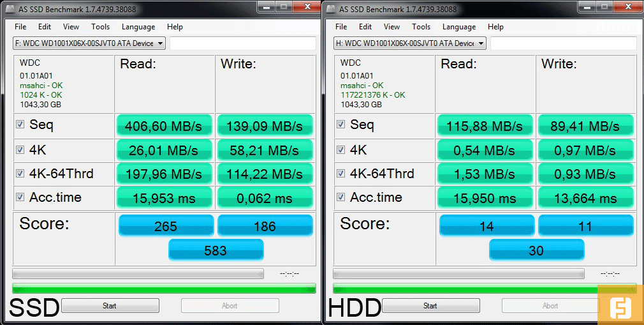Viewport: 644px width, 325px height.
Task: Uncheck 4K test in the left window
Action: click(x=20, y=150)
